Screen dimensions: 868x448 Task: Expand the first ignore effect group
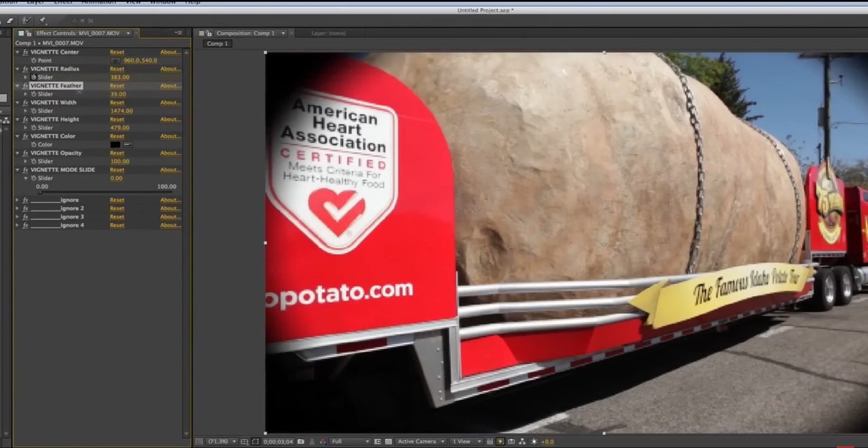18,200
